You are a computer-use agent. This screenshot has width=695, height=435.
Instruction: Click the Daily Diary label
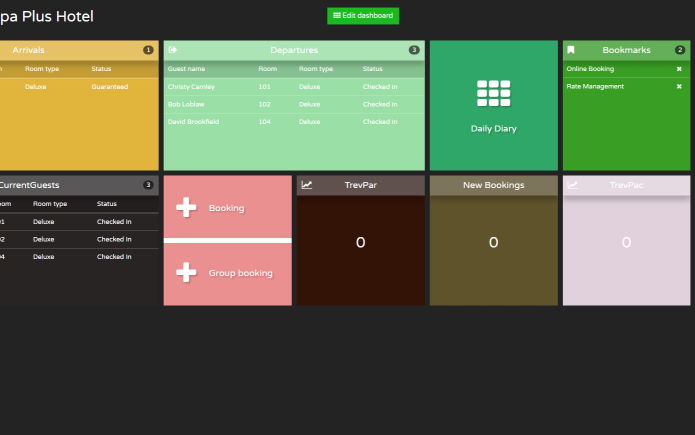click(x=493, y=129)
